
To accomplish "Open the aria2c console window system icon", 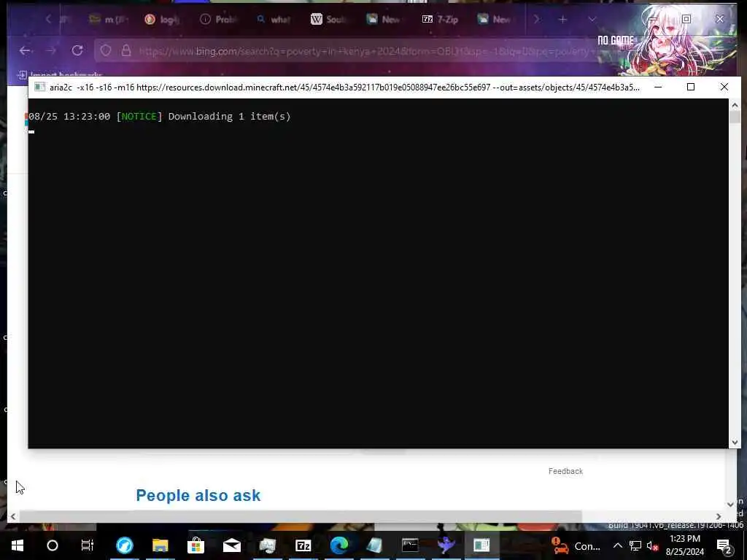I will tap(39, 87).
